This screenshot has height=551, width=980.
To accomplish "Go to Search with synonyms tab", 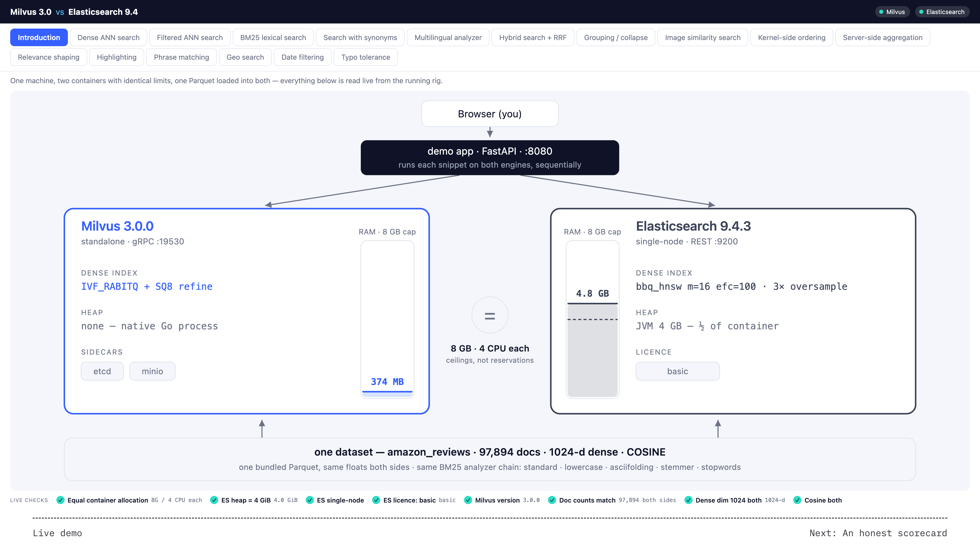I will pos(360,37).
